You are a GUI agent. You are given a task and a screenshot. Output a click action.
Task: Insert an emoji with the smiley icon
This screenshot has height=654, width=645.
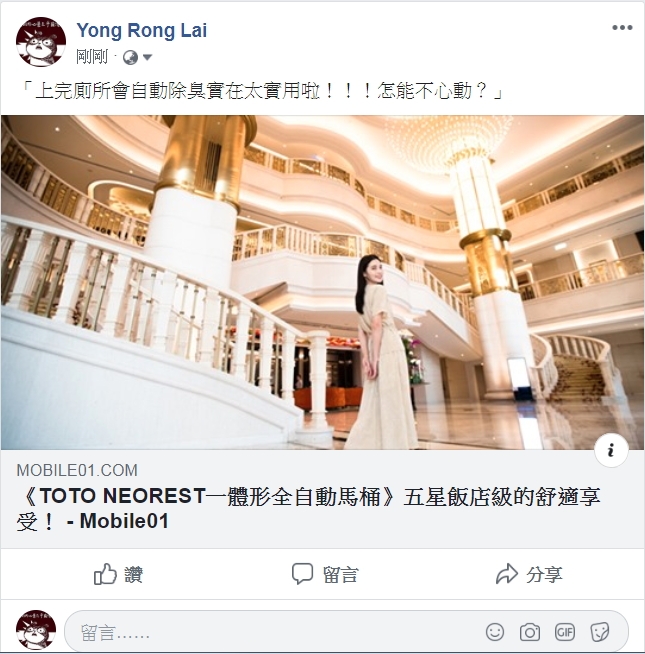coord(495,632)
